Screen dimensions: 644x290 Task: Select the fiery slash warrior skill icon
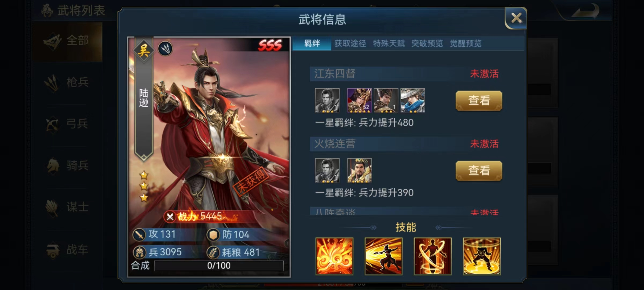point(383,256)
